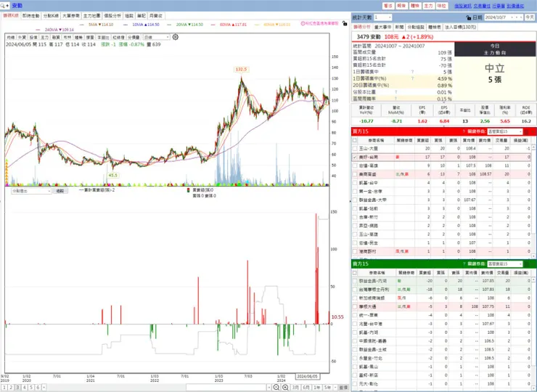Click the 買方15 list scrollbar down arrow
This screenshot has width=537, height=392.
[533, 256]
